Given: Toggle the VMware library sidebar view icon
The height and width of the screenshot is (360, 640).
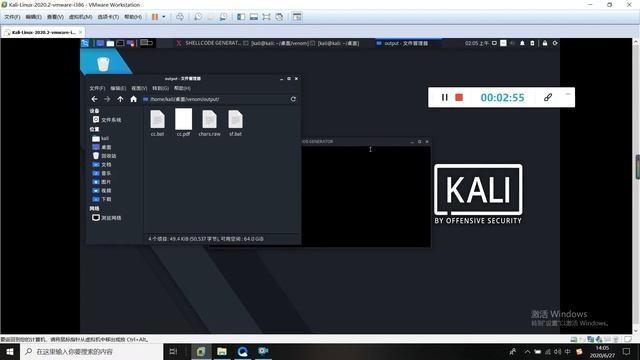Looking at the screenshot, I should click(x=241, y=17).
